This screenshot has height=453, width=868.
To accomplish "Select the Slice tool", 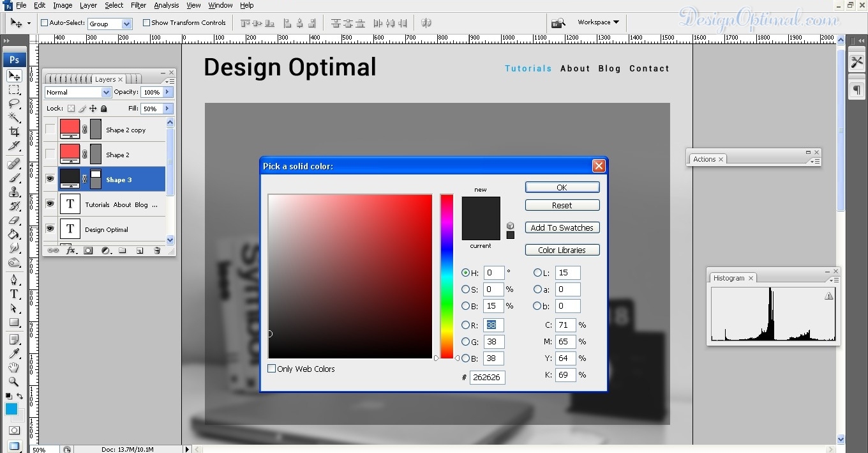I will (14, 146).
